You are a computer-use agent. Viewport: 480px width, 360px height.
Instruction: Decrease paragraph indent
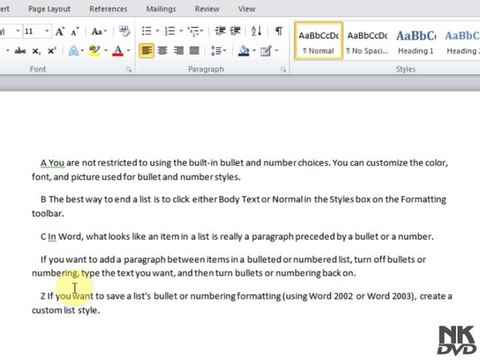[220, 31]
